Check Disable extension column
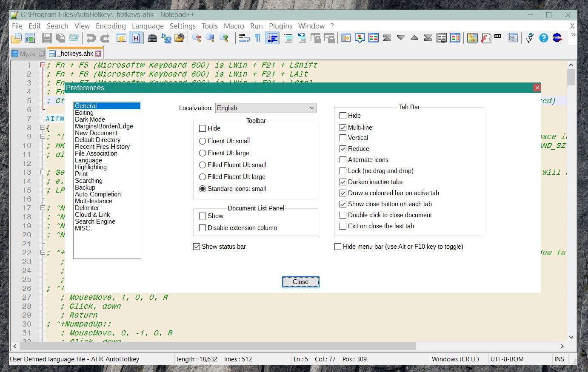The image size is (588, 372). click(x=203, y=228)
